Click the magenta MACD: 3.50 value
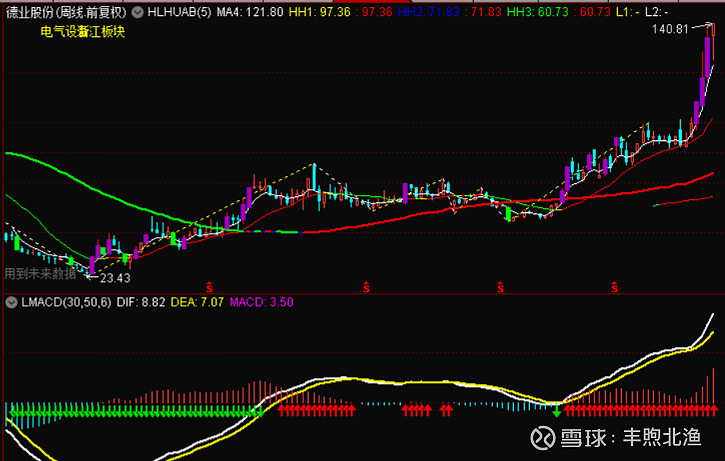This screenshot has height=461, width=725. point(261,302)
